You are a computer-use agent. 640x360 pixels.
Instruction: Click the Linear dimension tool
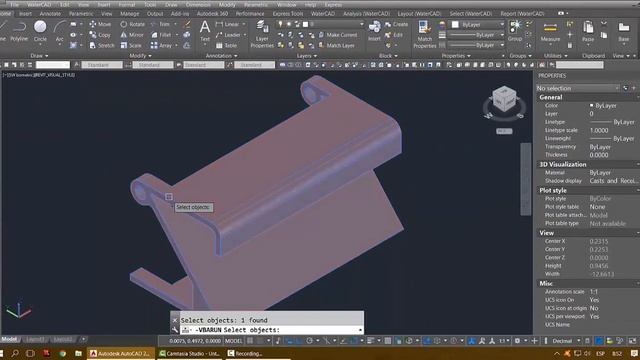pos(227,24)
